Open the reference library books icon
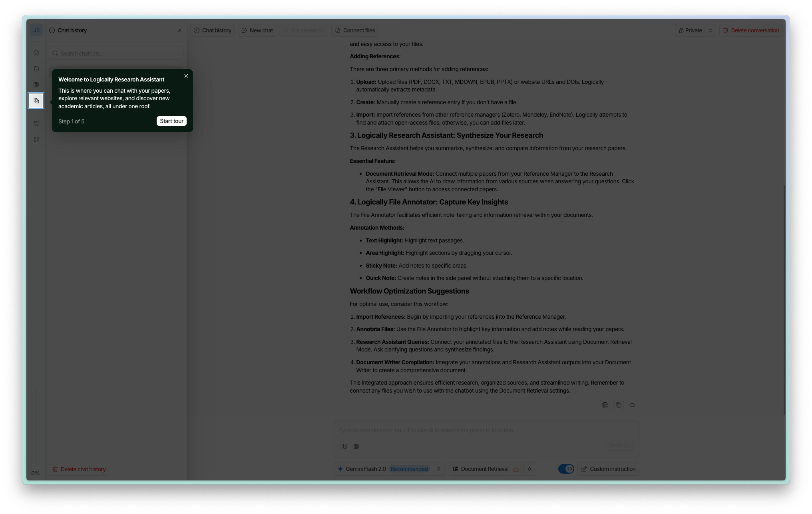 [36, 85]
